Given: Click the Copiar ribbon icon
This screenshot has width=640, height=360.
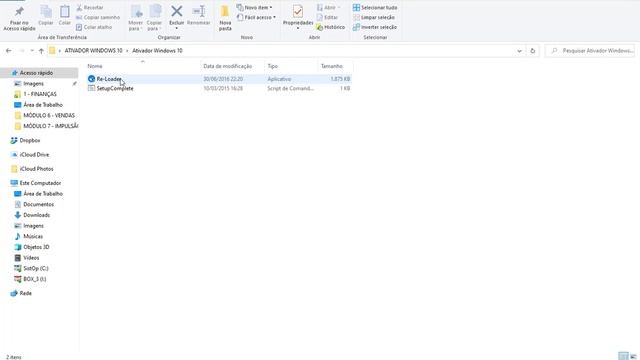Looking at the screenshot, I should pyautogui.click(x=46, y=16).
